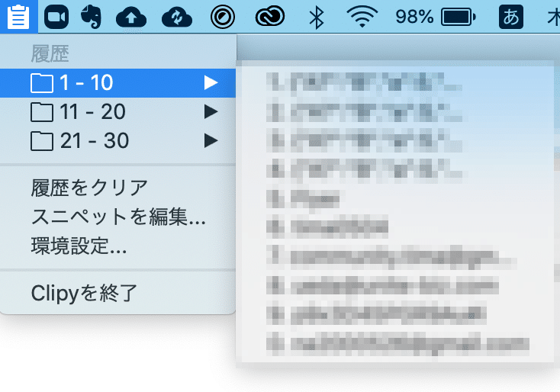Click the cloud sync arrows icon
The image size is (560, 392).
click(177, 18)
